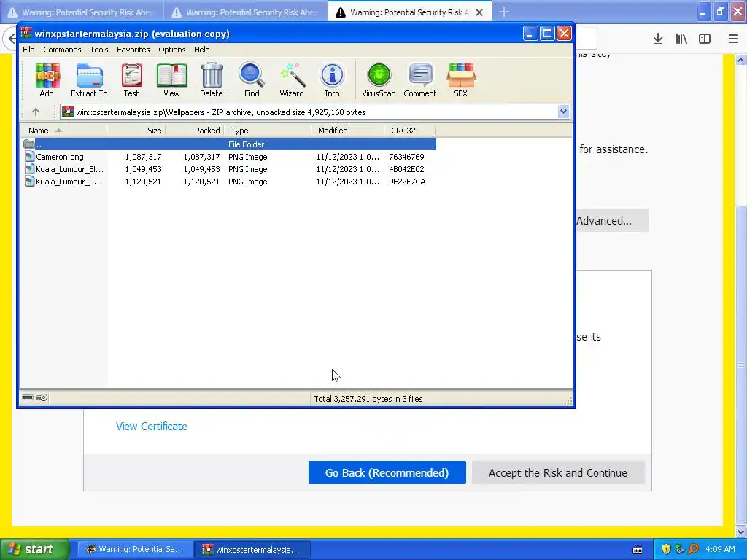
Task: Switch to Firefox Warning taskbar button
Action: pyautogui.click(x=134, y=549)
